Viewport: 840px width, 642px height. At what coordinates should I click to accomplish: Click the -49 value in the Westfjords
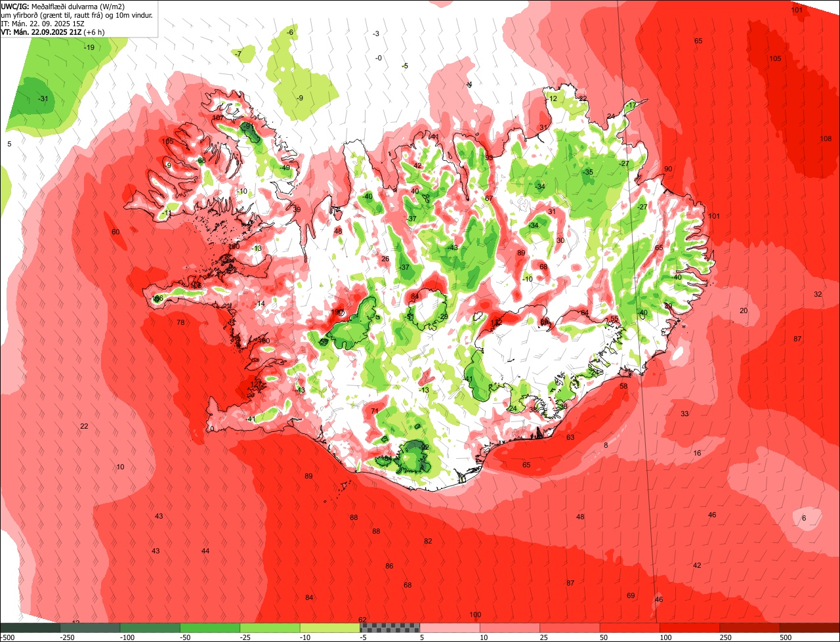pos(285,167)
